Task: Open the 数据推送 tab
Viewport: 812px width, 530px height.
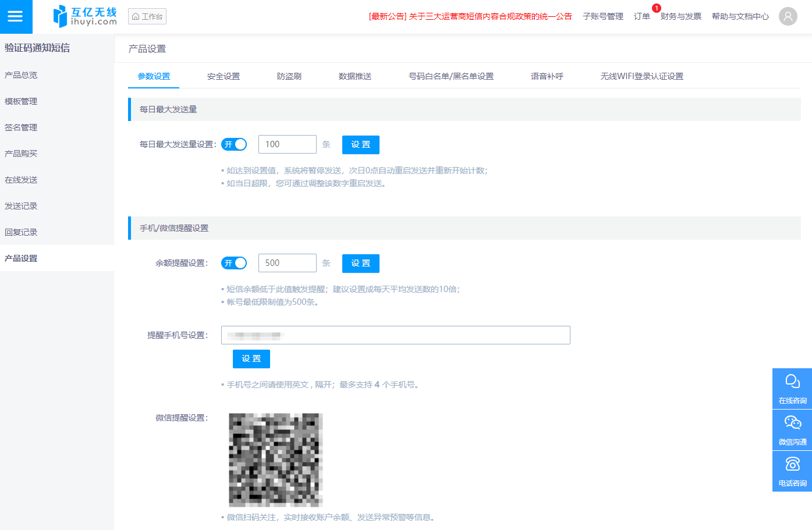Action: (355, 76)
